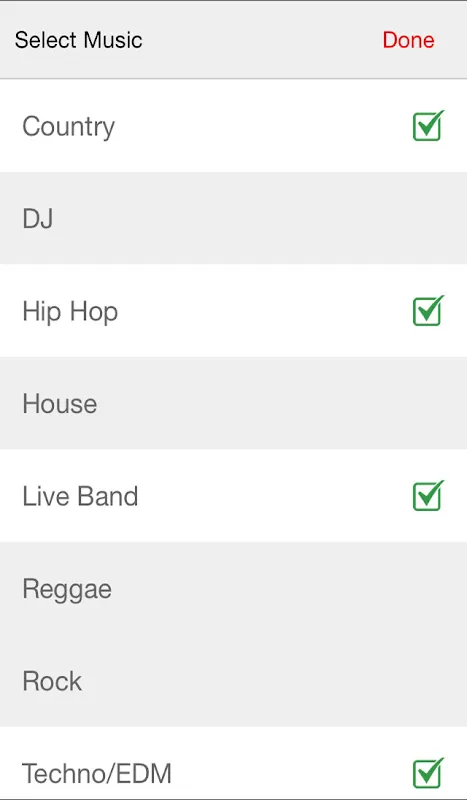This screenshot has width=467, height=800.
Task: Tap the Live Band label text
Action: click(x=80, y=496)
